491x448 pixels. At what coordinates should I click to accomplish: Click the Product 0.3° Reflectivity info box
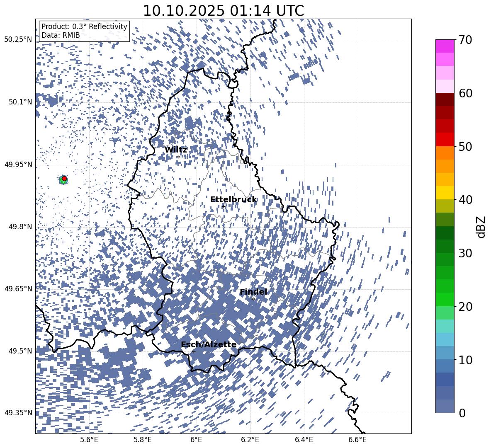84,31
